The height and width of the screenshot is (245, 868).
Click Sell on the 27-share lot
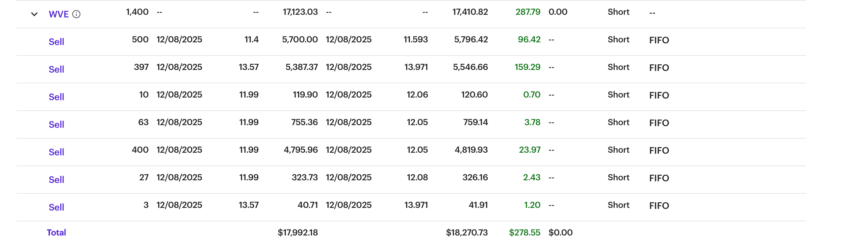click(56, 180)
